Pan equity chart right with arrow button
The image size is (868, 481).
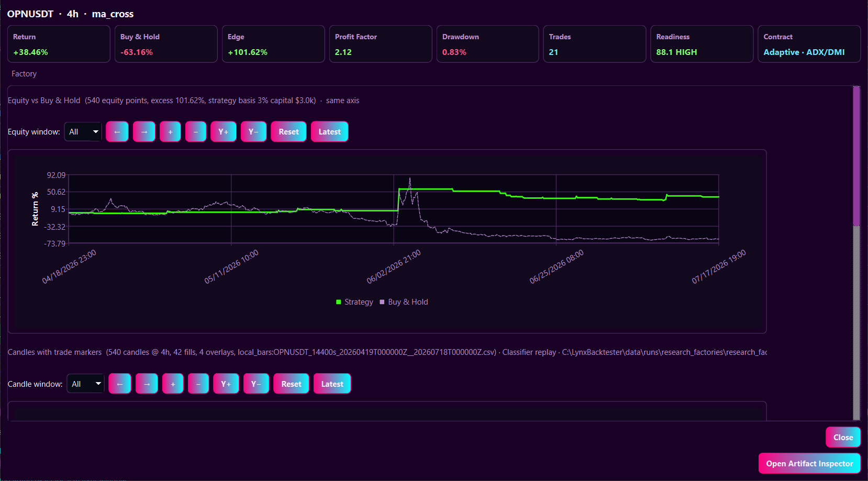pyautogui.click(x=144, y=132)
